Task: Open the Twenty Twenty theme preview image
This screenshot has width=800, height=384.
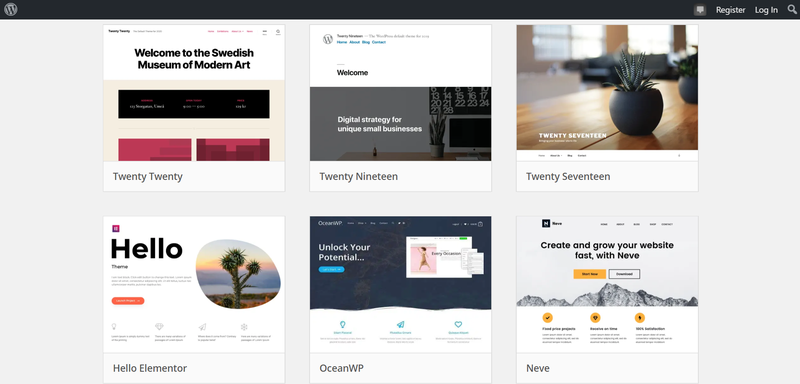Action: click(194, 93)
